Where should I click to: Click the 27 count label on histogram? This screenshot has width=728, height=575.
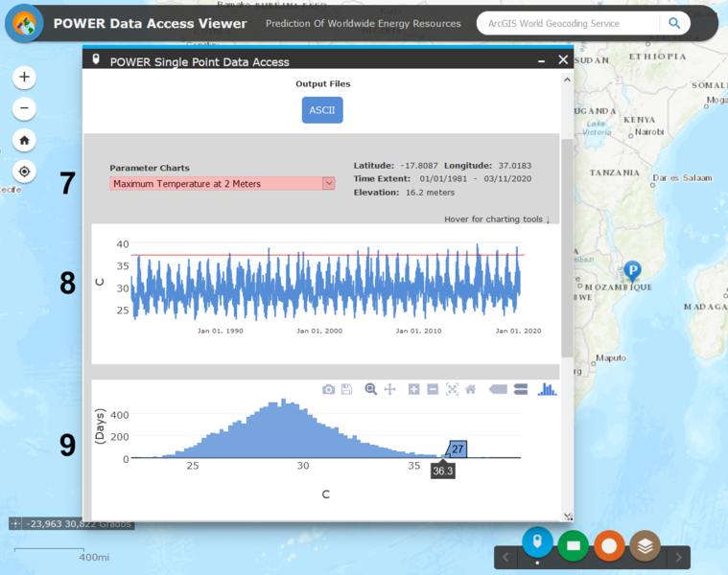point(458,448)
